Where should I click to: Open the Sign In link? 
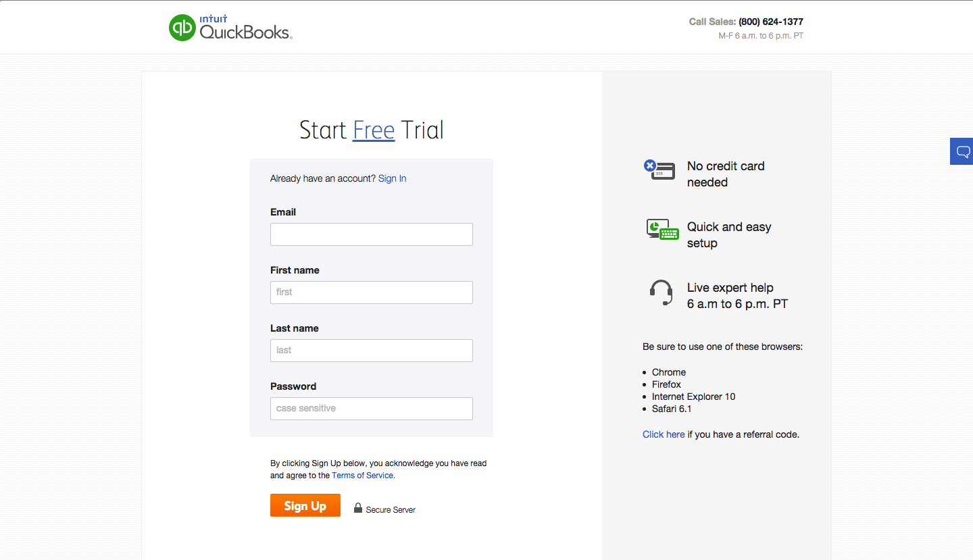click(x=392, y=178)
